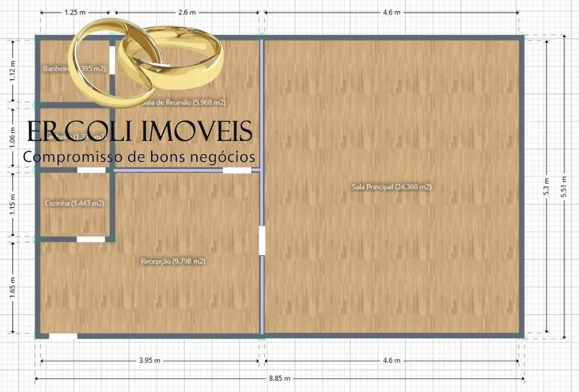This screenshot has height=392, width=579.
Task: Select the Cozinha (1.443 m2) room label
Action: 74,203
